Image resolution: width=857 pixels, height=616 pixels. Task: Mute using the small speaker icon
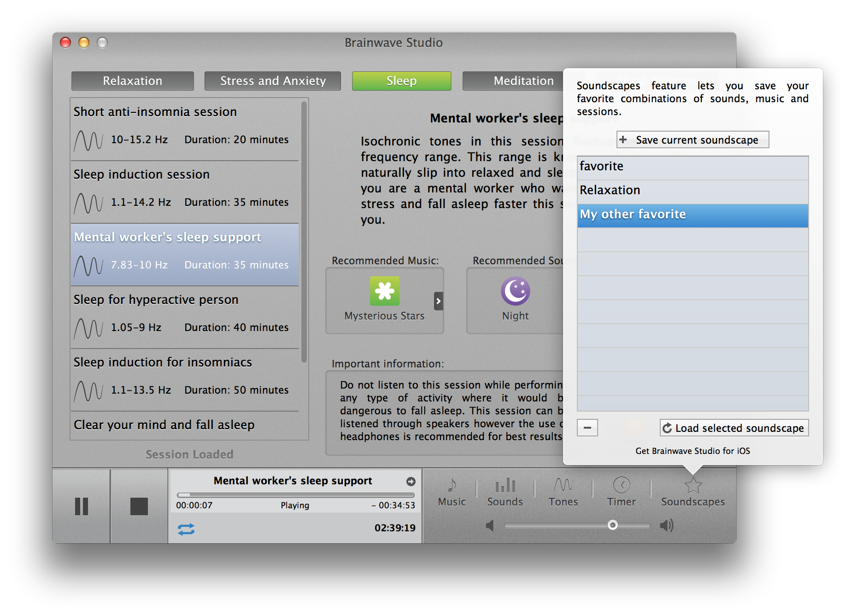(490, 525)
